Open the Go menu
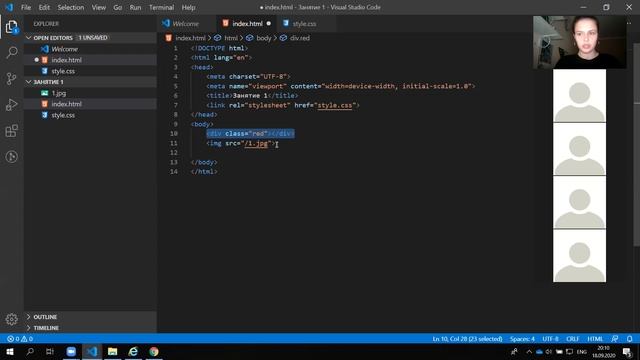 pos(118,7)
